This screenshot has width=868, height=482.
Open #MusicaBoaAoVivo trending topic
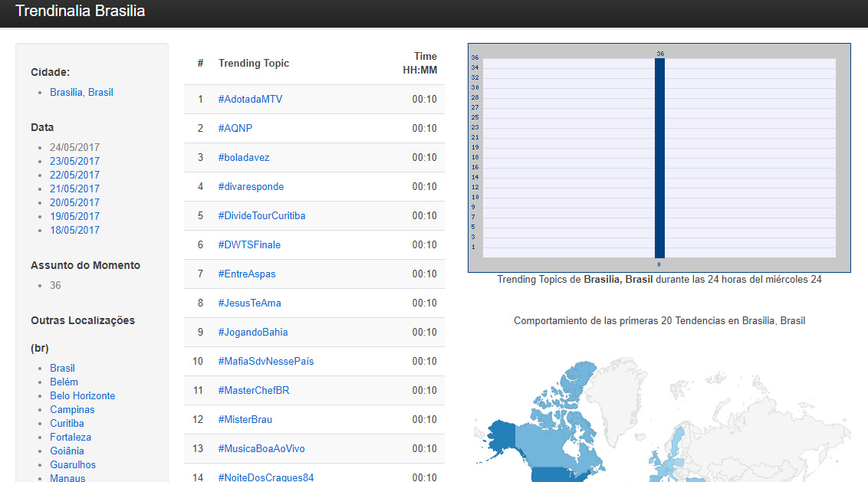pos(261,449)
